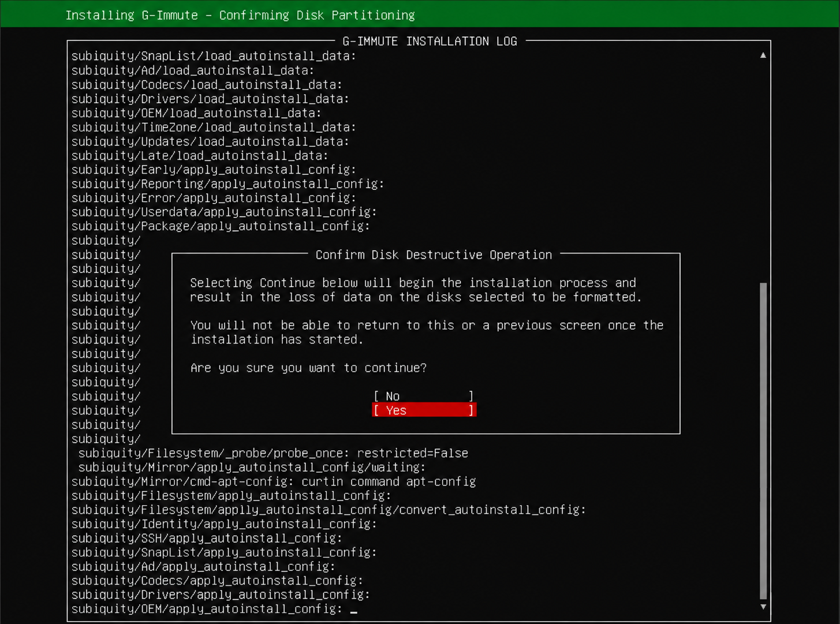Select the Updates/load_autoinstall_data log line
Screen dimensions: 840x624
coord(210,141)
